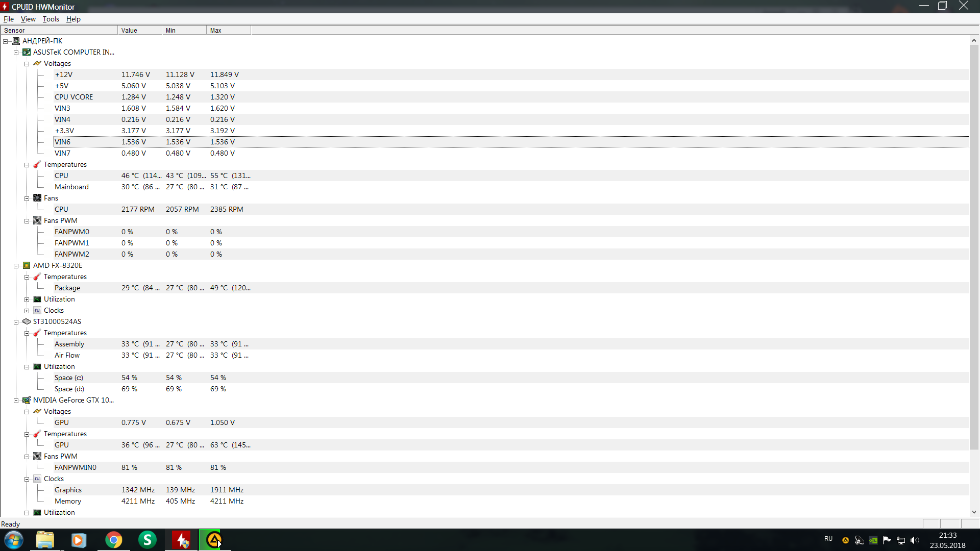This screenshot has width=980, height=551.
Task: Click the AMD FX-8320E processor icon
Action: [27, 265]
